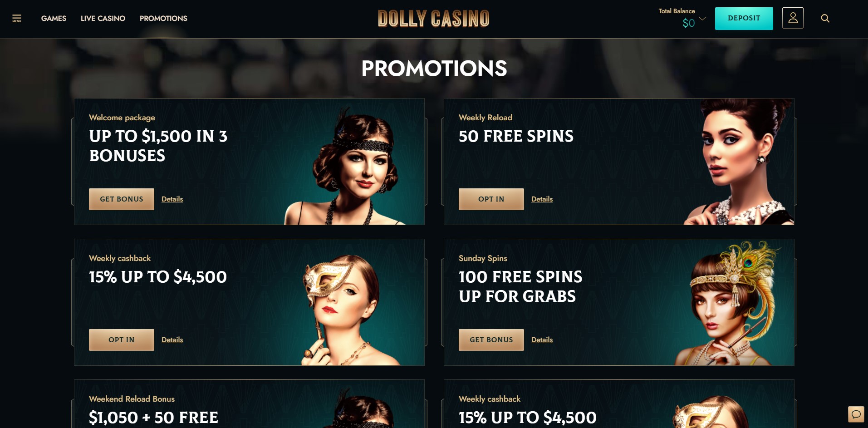The width and height of the screenshot is (868, 428).
Task: Get Bonus for Welcome package
Action: (x=122, y=199)
